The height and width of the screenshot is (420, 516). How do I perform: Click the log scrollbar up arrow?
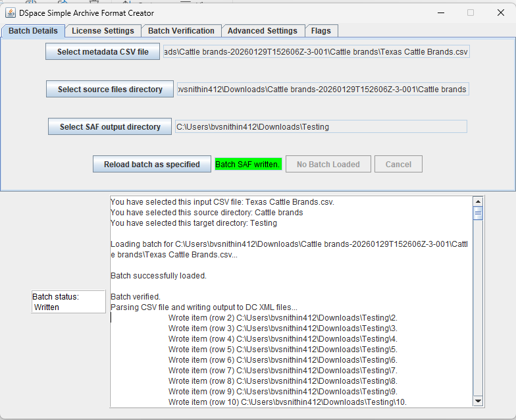(x=478, y=201)
